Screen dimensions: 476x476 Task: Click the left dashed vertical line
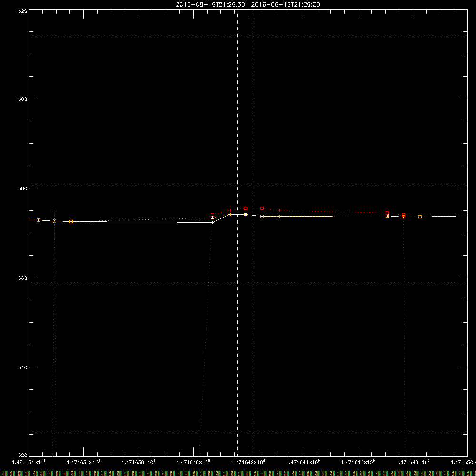238,233
